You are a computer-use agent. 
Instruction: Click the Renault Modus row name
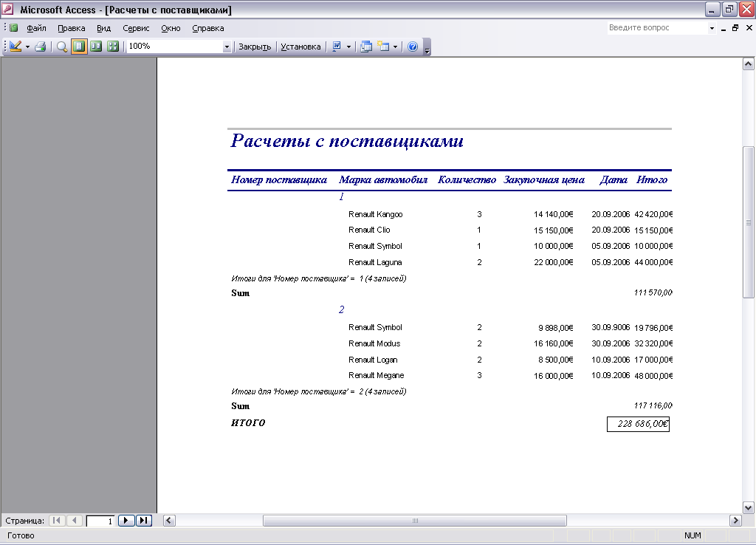tap(374, 343)
